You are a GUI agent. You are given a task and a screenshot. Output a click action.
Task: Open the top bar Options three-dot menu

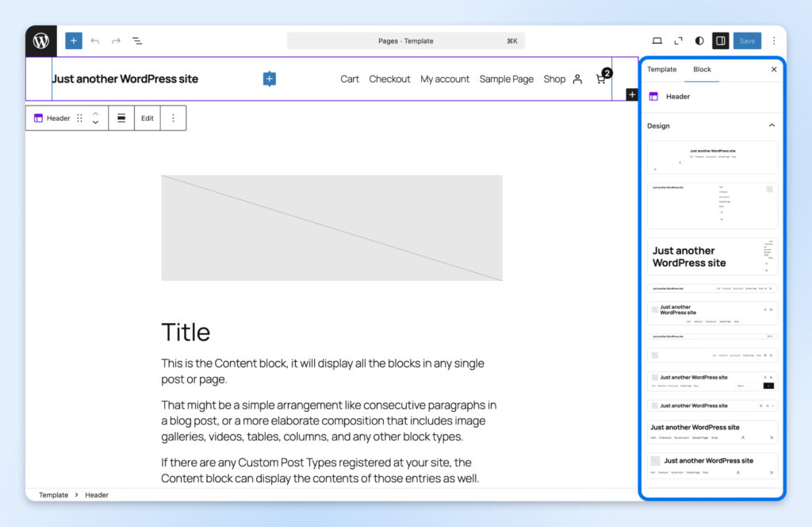tap(774, 40)
